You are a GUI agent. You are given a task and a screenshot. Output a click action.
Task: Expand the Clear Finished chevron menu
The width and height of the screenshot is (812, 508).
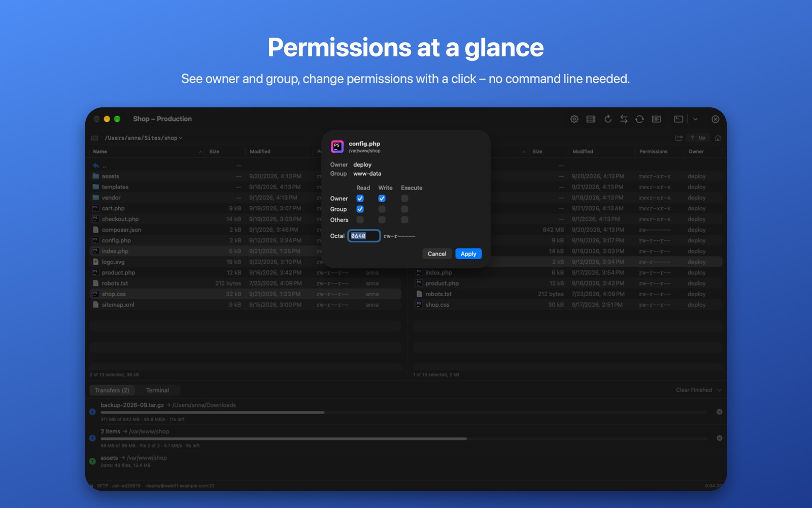click(x=719, y=390)
